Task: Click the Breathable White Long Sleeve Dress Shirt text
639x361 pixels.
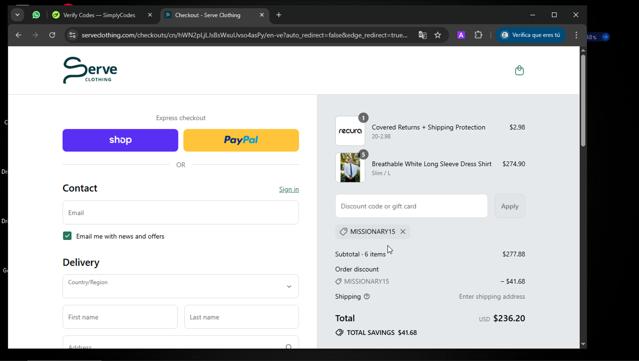Action: click(432, 164)
